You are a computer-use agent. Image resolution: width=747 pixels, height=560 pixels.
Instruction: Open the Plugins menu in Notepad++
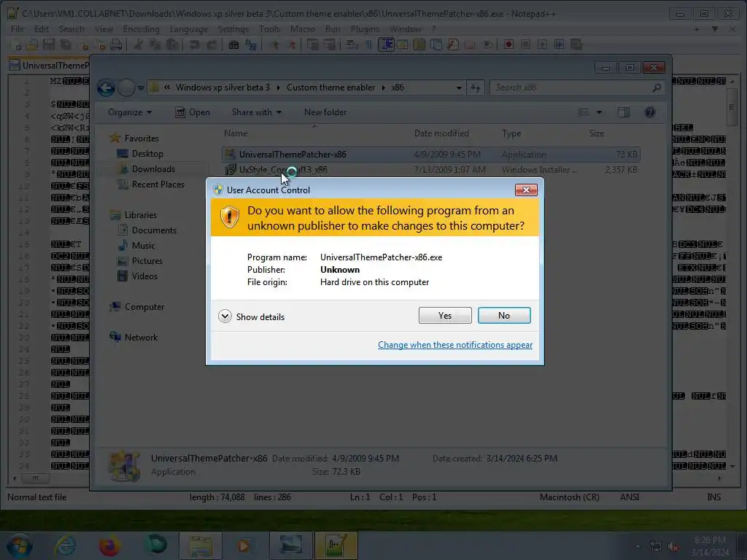pos(365,29)
